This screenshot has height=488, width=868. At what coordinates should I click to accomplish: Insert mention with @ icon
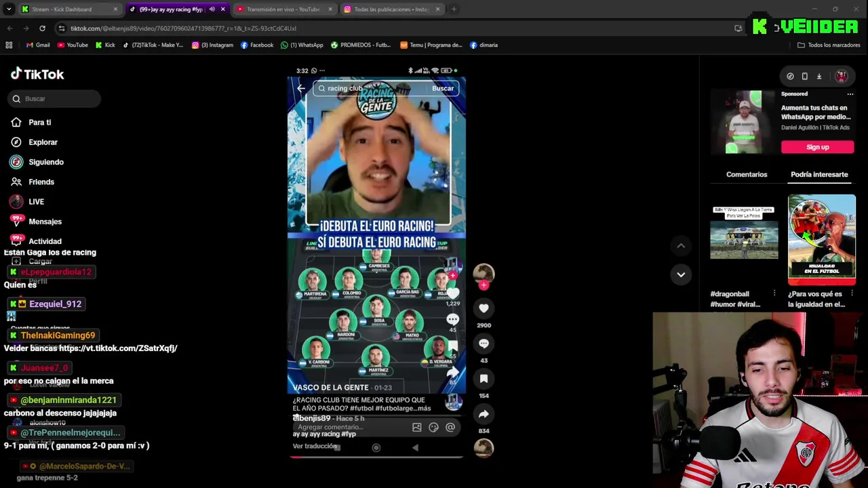point(450,427)
